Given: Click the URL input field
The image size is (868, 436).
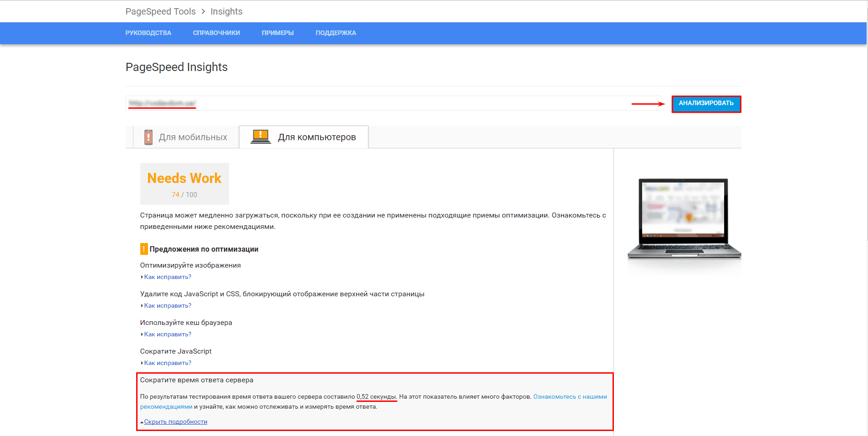Looking at the screenshot, I should point(393,103).
